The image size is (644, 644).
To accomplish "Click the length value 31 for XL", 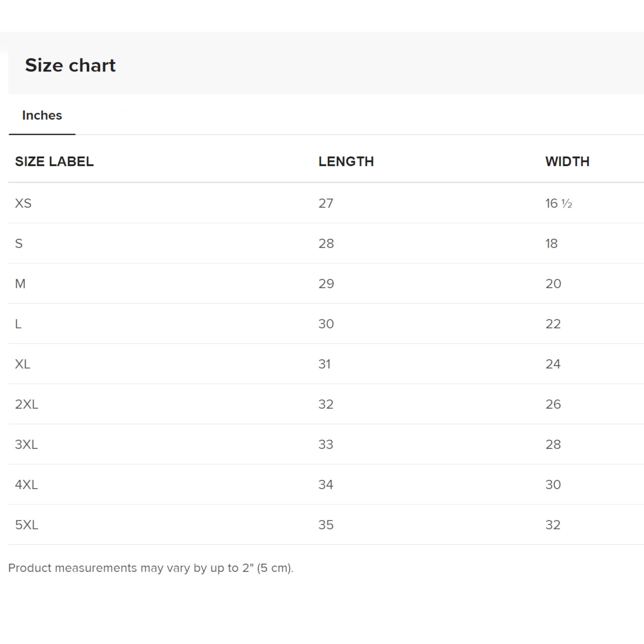I will coord(324,364).
